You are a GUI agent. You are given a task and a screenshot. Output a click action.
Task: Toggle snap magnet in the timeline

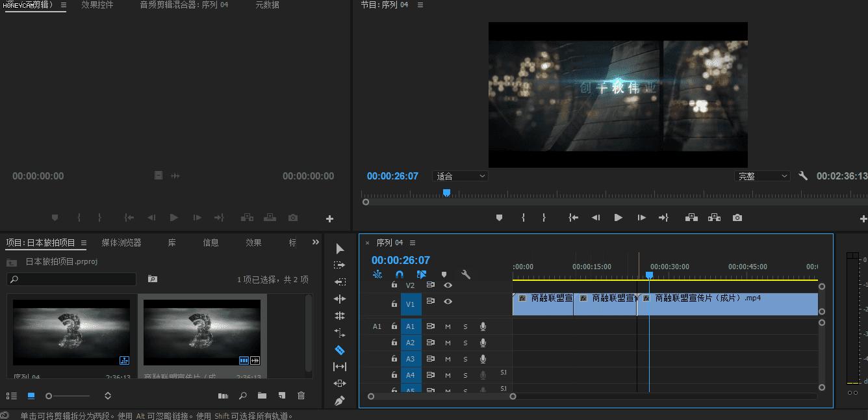pos(399,274)
